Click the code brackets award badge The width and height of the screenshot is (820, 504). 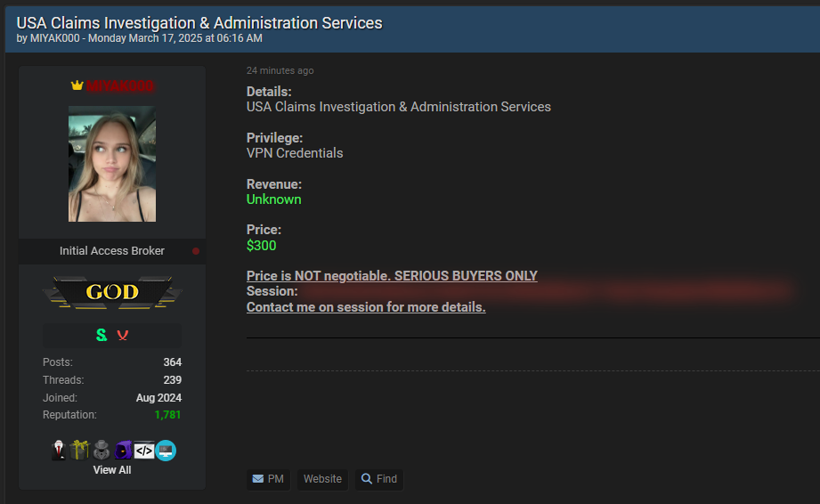pyautogui.click(x=143, y=451)
